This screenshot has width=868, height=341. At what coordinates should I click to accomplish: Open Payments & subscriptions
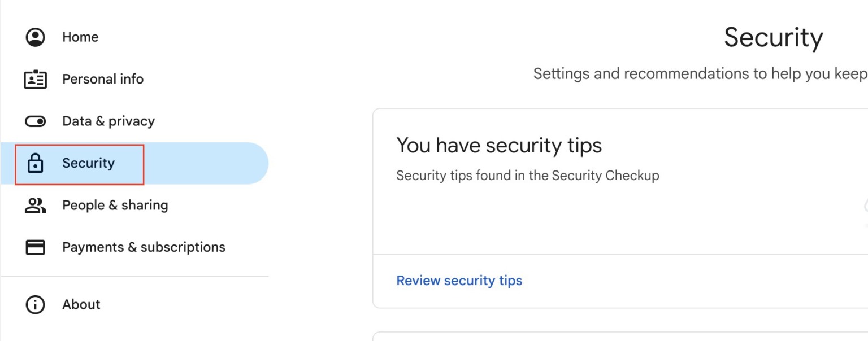[145, 247]
